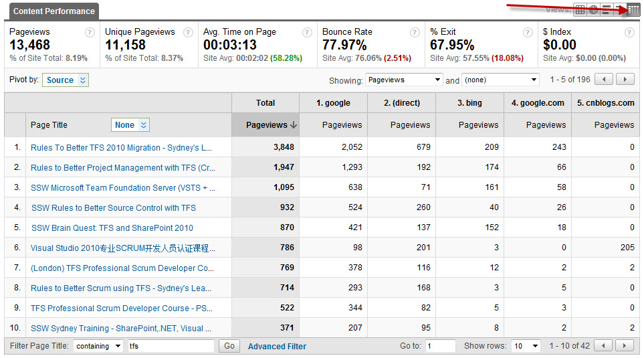Click the Filter Page Title text field
The height and width of the screenshot is (358, 644).
tap(170, 346)
